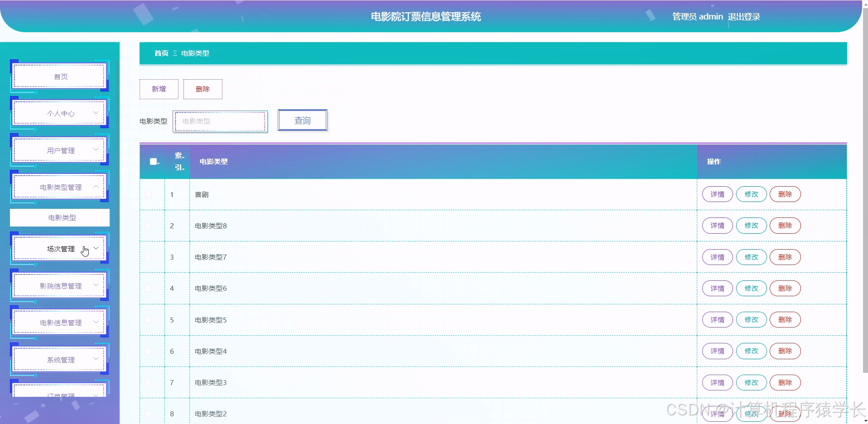Click 修改 for 电影类型3
The width and height of the screenshot is (868, 424).
pyautogui.click(x=752, y=382)
